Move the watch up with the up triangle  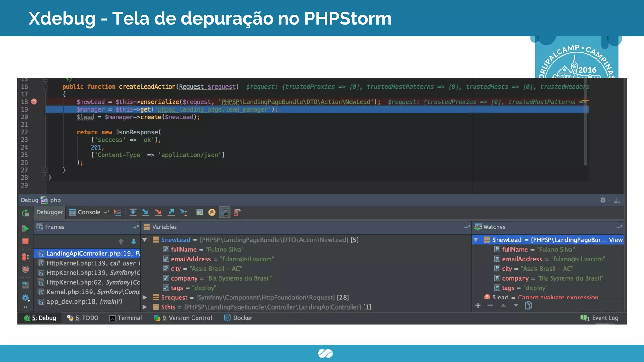pos(503,305)
